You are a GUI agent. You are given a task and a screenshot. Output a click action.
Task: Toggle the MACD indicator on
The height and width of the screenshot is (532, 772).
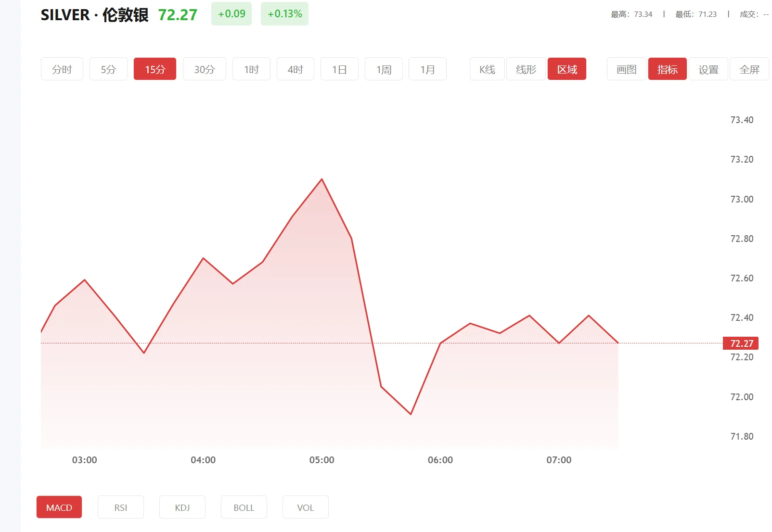pyautogui.click(x=59, y=507)
